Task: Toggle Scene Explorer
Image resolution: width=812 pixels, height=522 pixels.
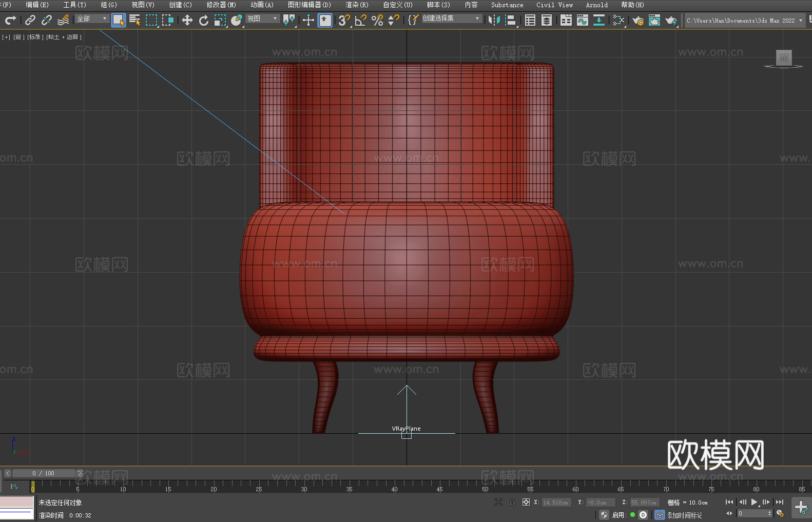Action: [530, 20]
